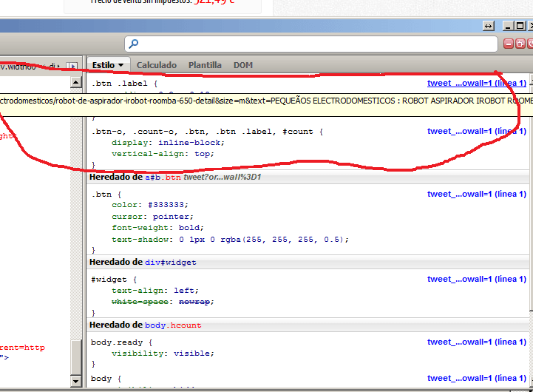The height and width of the screenshot is (392, 533).
Task: Click the breadcrumb scroll arrow in HTML panel
Action: tap(72, 66)
